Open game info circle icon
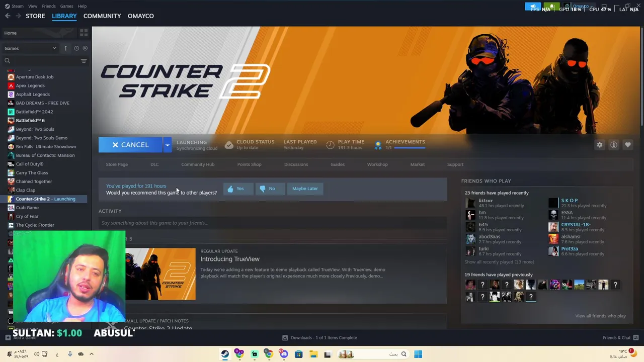Screen dimensions: 644x362 point(614,145)
